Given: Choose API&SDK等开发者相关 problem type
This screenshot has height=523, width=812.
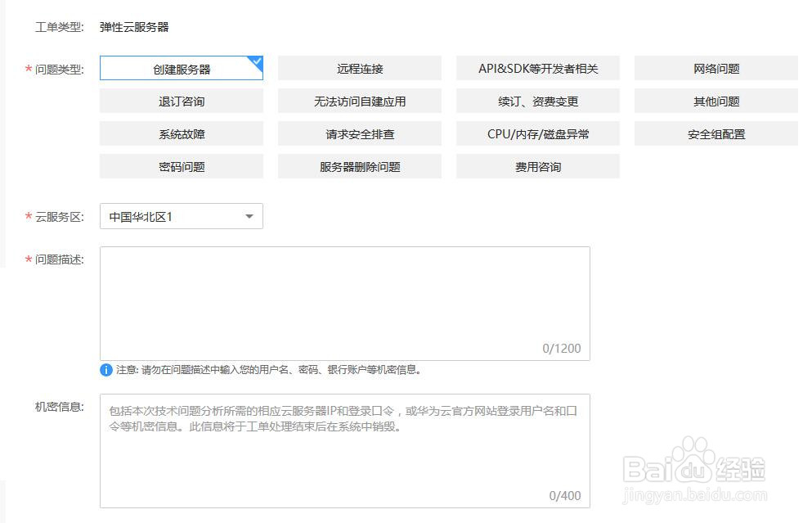Looking at the screenshot, I should point(537,69).
